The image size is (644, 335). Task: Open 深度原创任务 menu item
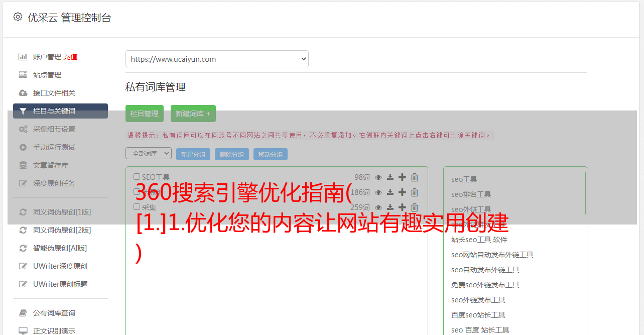point(54,183)
